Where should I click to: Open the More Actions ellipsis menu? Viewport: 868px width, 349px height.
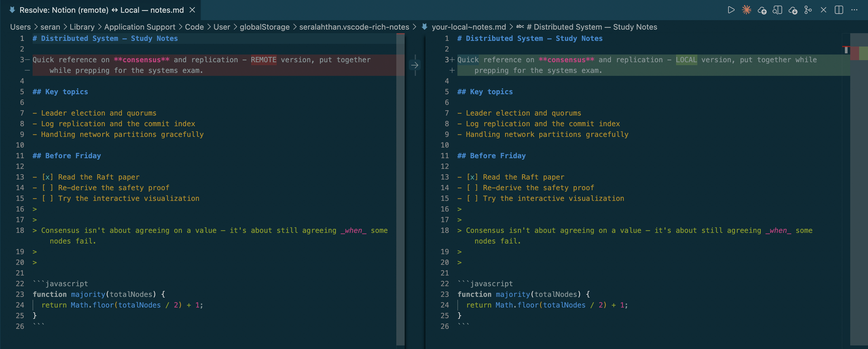click(854, 10)
